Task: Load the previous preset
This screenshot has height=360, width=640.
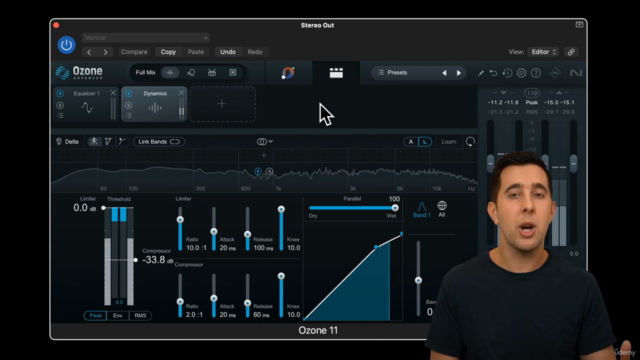Action: [444, 73]
